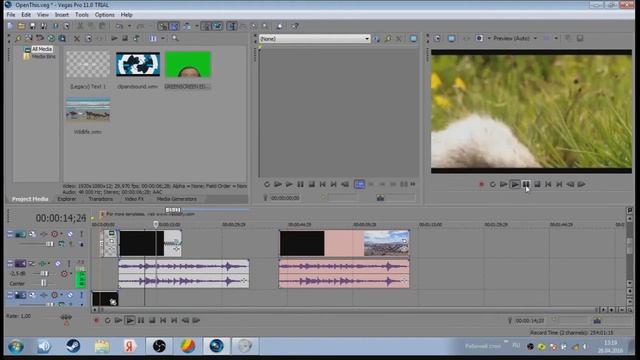Open the Undo history dropdown arrow
This screenshot has width=640, height=360.
click(129, 26)
